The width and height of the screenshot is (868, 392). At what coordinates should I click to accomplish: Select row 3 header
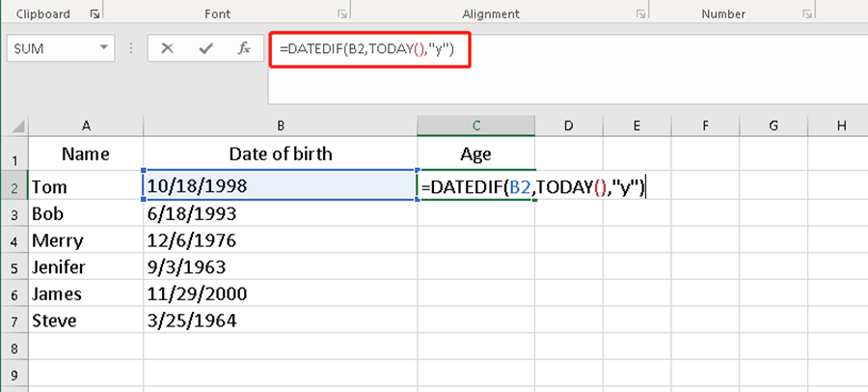(14, 214)
